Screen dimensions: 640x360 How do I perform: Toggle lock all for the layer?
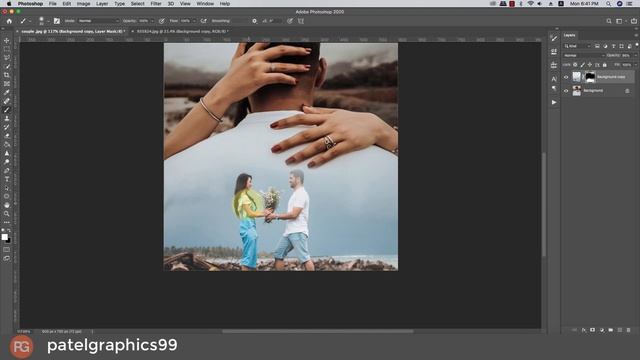[604, 64]
